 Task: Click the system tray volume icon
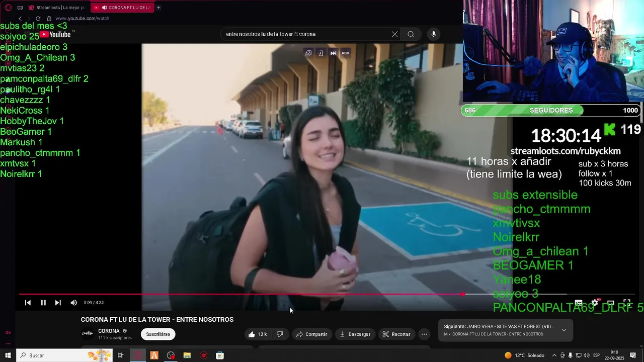(x=586, y=355)
